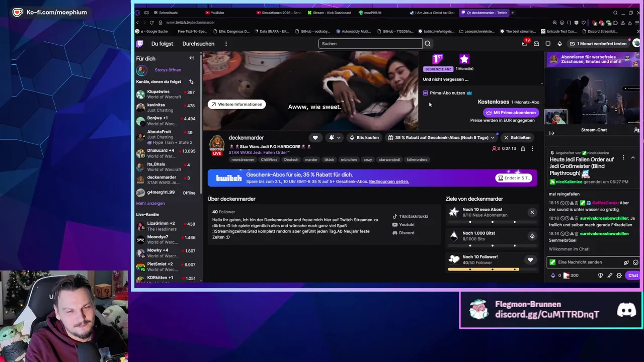Open the STAR WARS Jedi: Fallen Order category link
644x362 pixels.
259,152
